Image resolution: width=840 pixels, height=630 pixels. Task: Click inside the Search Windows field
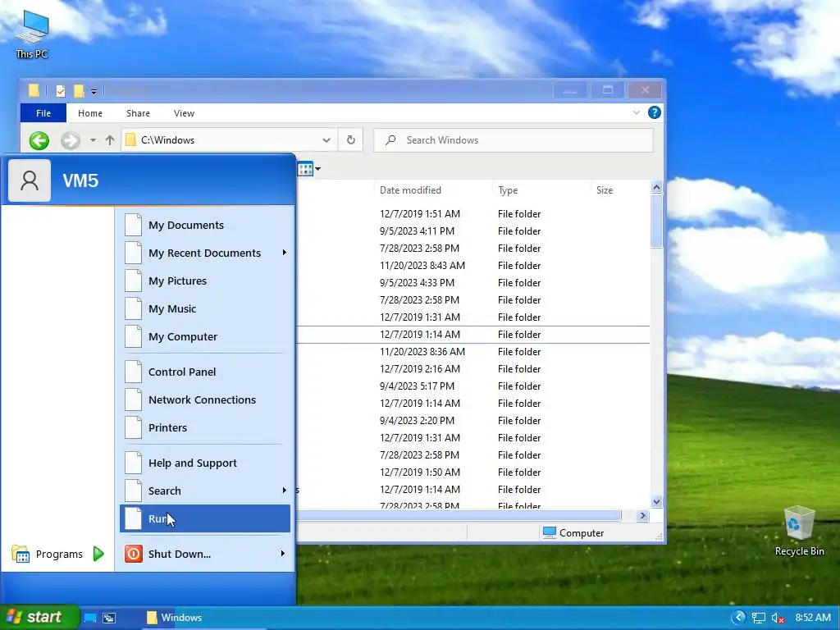tap(514, 140)
